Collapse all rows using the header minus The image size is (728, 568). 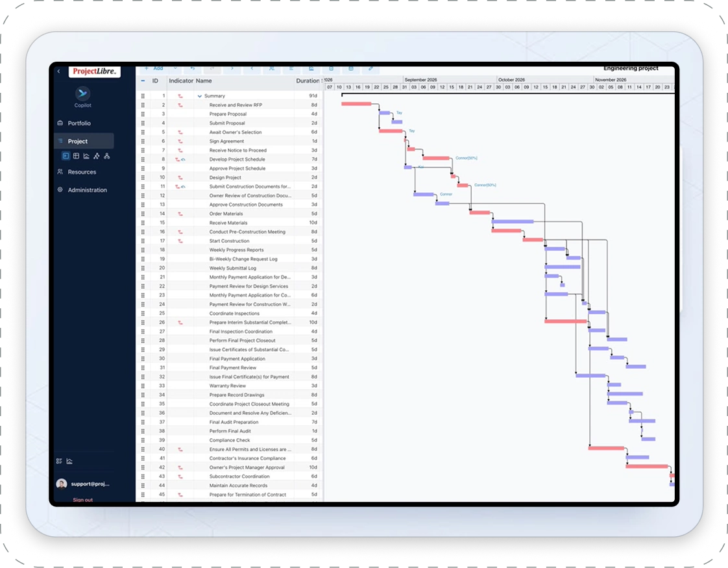click(x=143, y=80)
